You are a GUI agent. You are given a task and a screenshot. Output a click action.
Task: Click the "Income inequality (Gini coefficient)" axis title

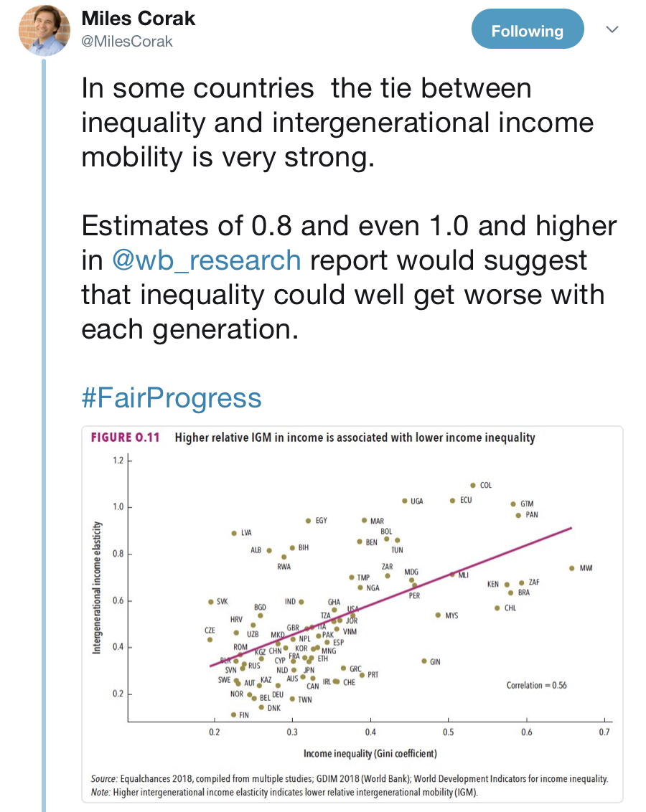[370, 753]
